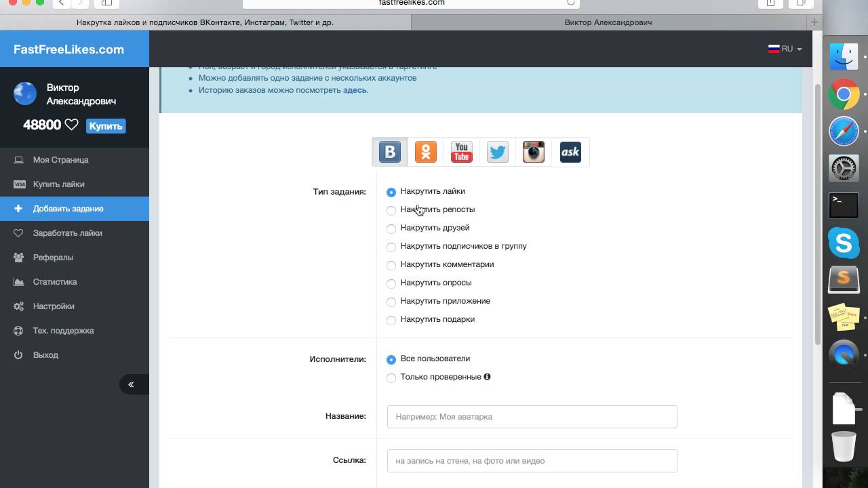Select Накрутить приложение radio button
868x488 pixels.
tap(391, 302)
